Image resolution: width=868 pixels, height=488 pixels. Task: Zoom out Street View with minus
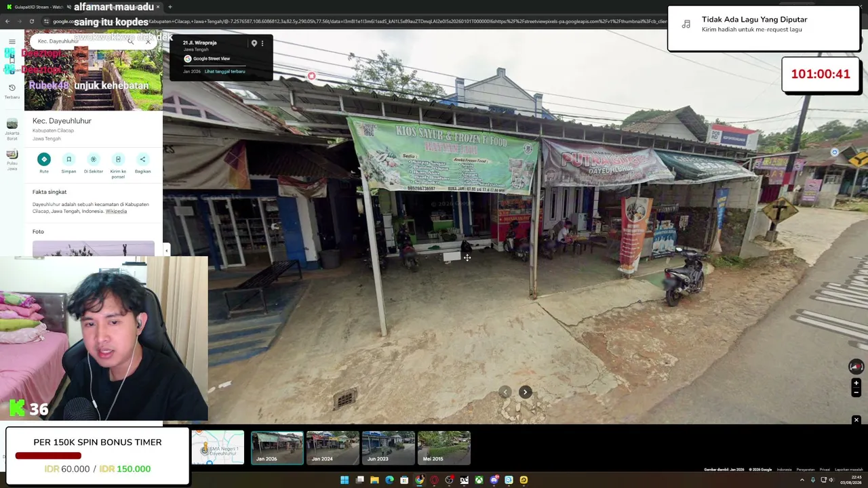856,392
